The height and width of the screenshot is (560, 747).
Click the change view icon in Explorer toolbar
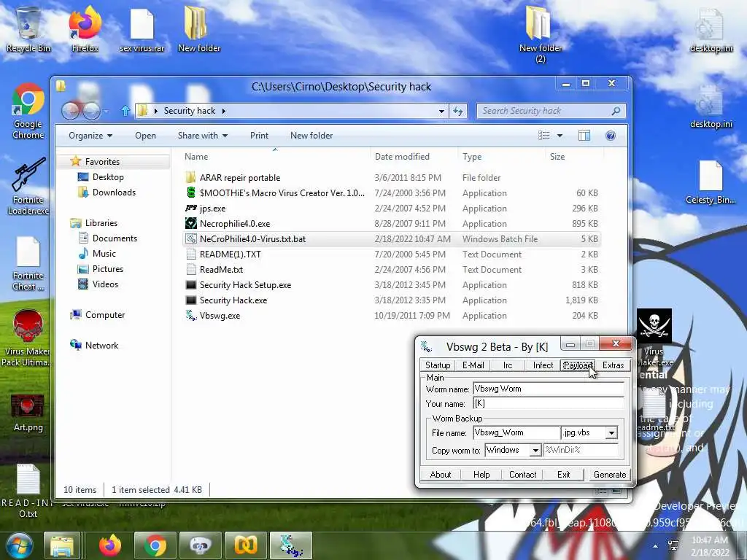point(544,136)
